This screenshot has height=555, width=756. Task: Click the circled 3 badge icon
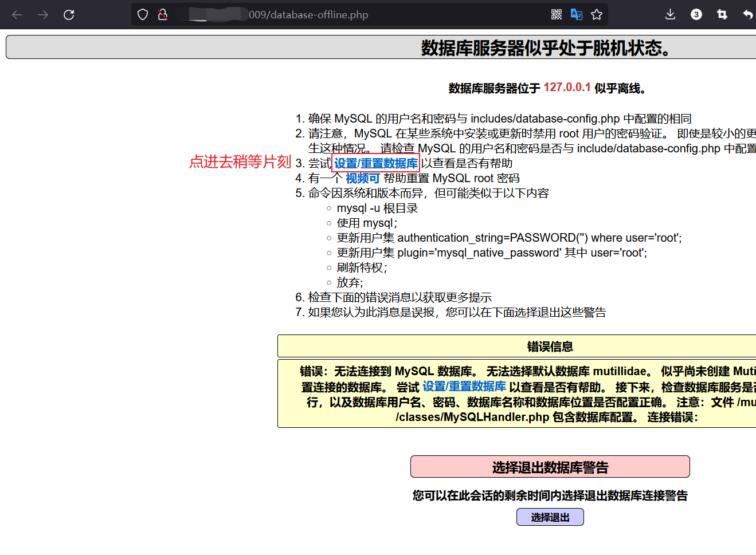[696, 14]
